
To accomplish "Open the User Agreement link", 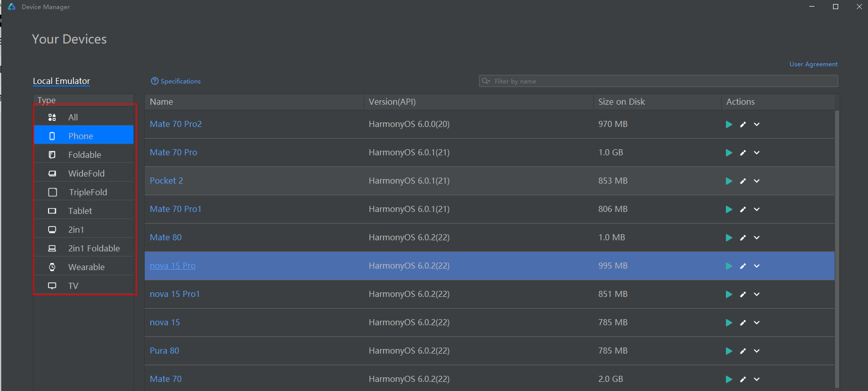I will 813,64.
